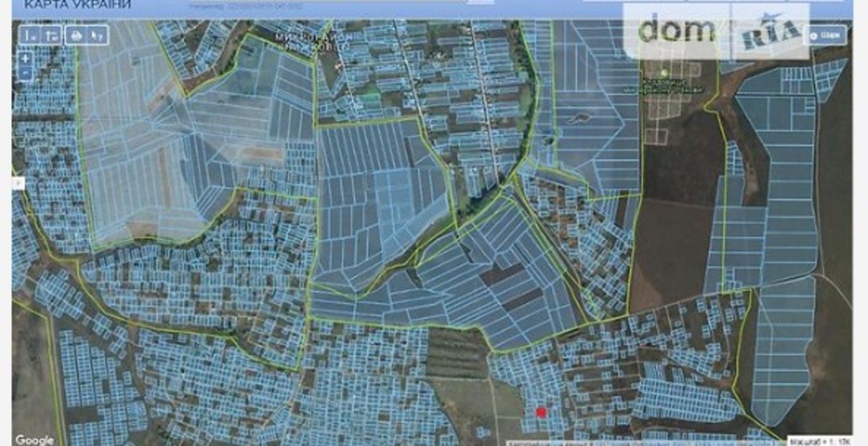The height and width of the screenshot is (446, 868).
Task: Activate the identify cursor info tool
Action: [96, 35]
